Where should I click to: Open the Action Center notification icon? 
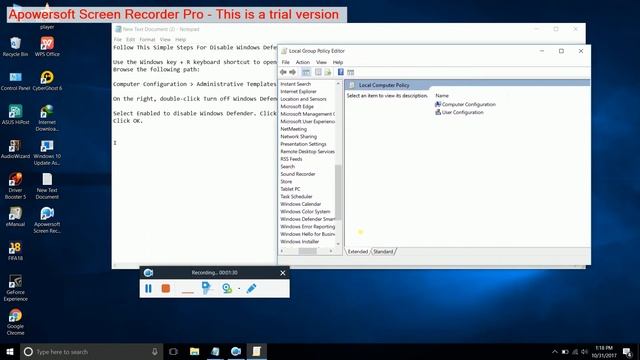tap(627, 351)
